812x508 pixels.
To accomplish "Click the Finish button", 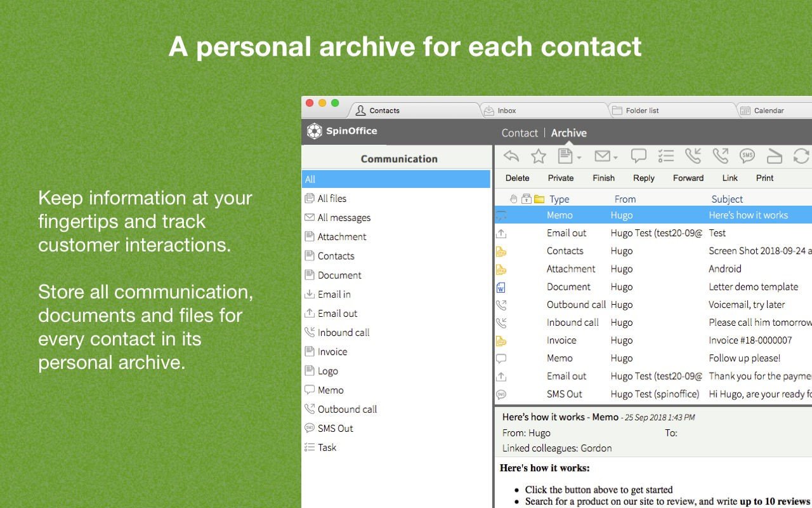I will [x=603, y=178].
